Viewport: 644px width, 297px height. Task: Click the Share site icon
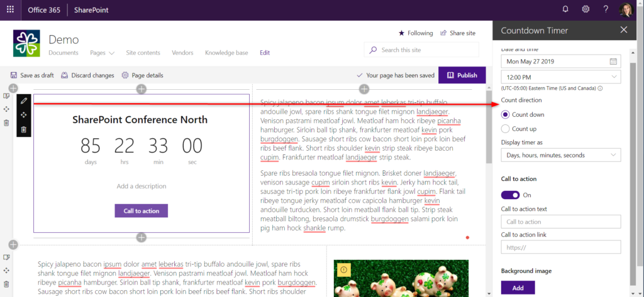pyautogui.click(x=443, y=33)
